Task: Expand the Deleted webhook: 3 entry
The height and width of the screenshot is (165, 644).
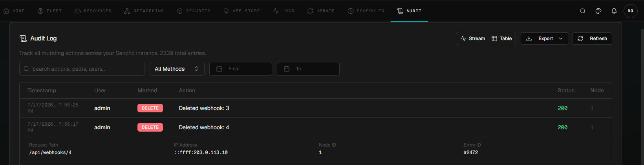Action: click(x=316, y=108)
